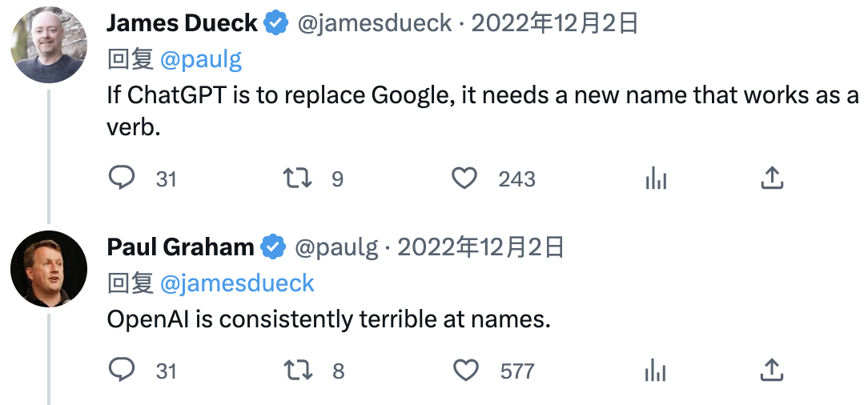This screenshot has width=868, height=405.
Task: Open Paul Graham's profile picture
Action: [49, 269]
